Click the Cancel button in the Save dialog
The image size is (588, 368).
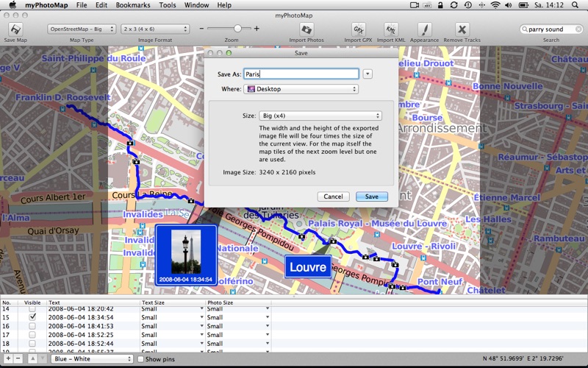tap(333, 197)
